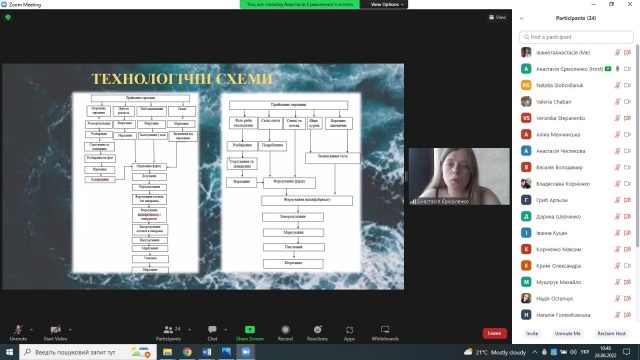Screen dimensions: 640x360
Task: Expand video options arrow beside Start Video
Action: (70, 329)
